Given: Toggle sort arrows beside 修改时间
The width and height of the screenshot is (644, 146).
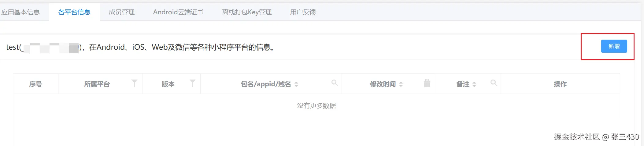Looking at the screenshot, I should [401, 84].
